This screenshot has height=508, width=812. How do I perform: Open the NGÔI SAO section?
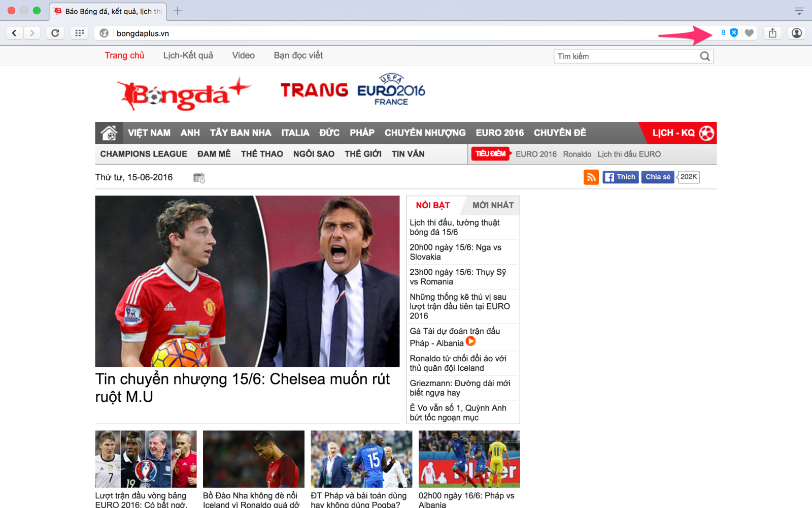(x=314, y=154)
